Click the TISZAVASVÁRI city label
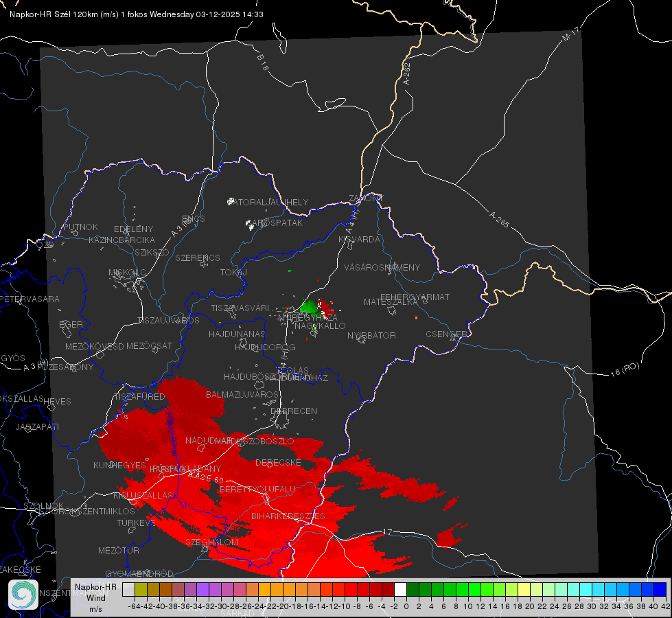This screenshot has width=672, height=618. pyautogui.click(x=240, y=308)
